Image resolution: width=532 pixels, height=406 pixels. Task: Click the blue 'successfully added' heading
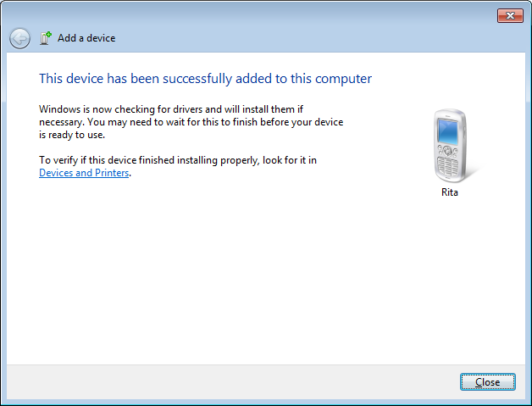pos(205,79)
